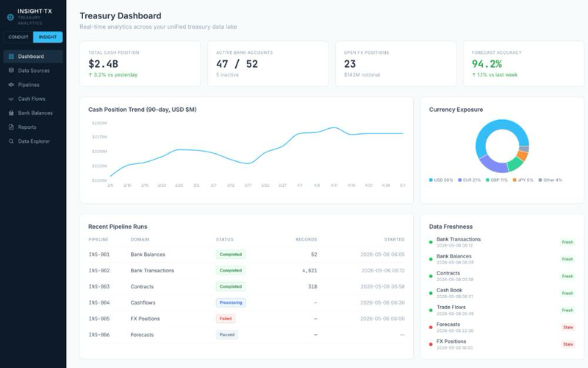Click the Completed badge for Bank Transactions
Image resolution: width=588 pixels, height=368 pixels.
pos(231,270)
